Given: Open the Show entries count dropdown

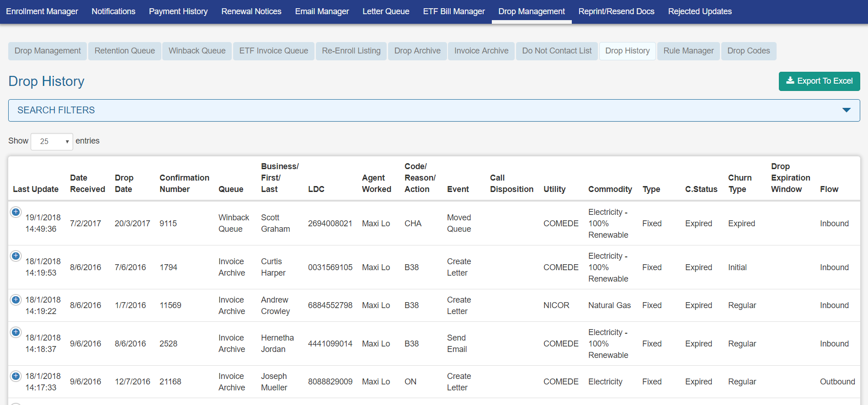Looking at the screenshot, I should tap(52, 141).
